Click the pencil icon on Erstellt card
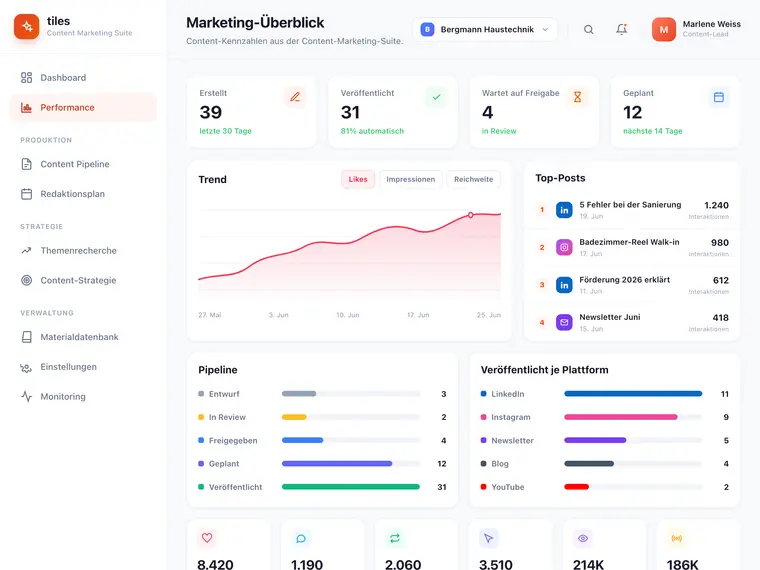 [295, 97]
